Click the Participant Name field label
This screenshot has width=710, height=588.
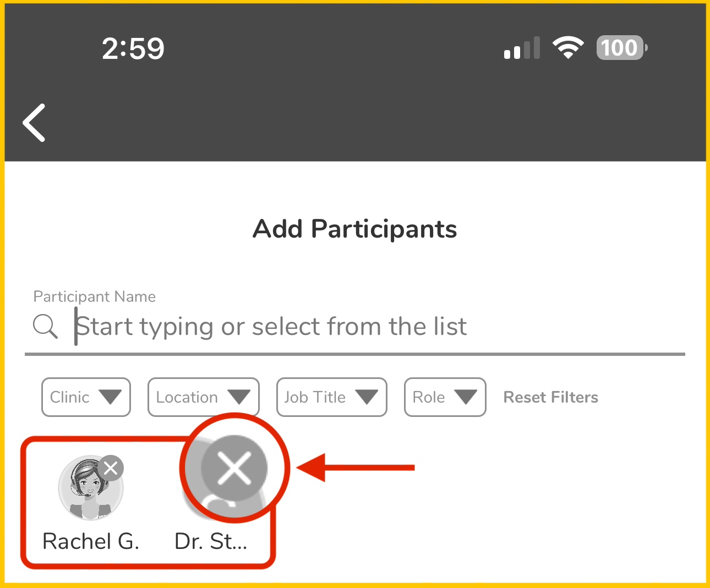pyautogui.click(x=95, y=296)
